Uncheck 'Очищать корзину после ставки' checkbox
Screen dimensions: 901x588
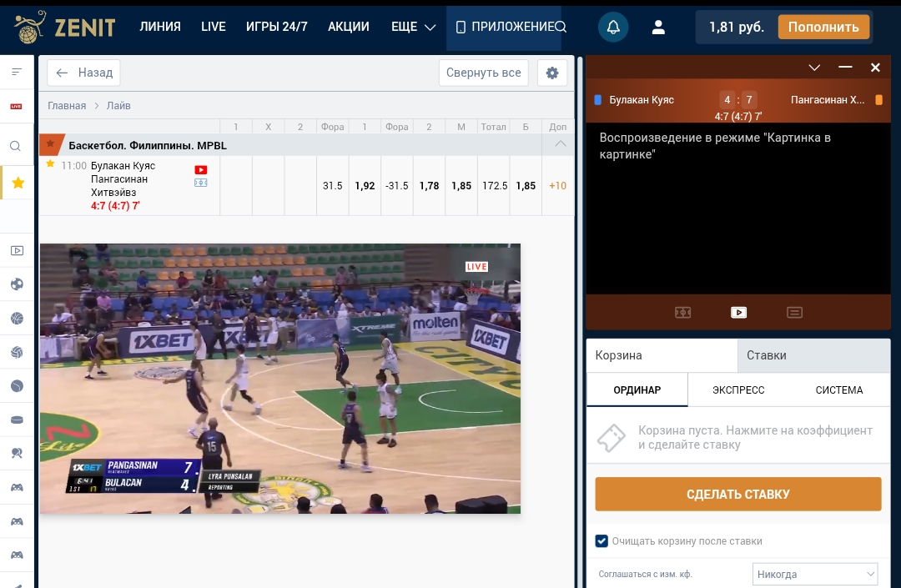(602, 541)
